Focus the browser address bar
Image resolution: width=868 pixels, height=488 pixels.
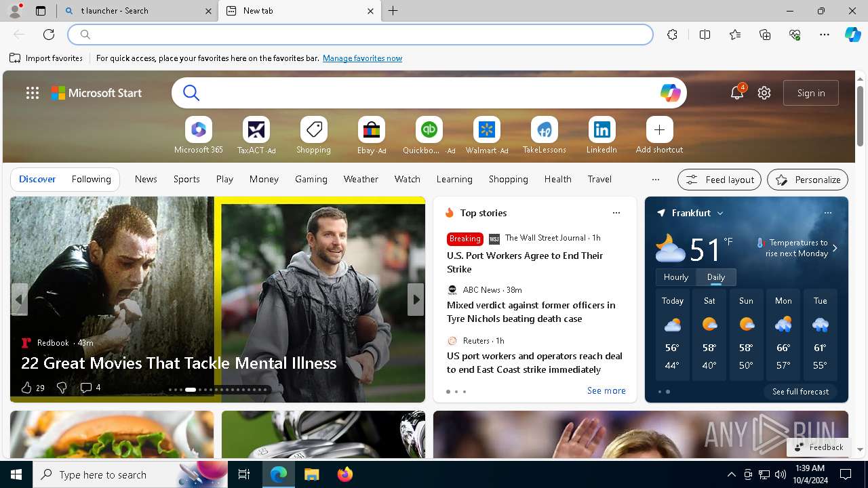361,35
